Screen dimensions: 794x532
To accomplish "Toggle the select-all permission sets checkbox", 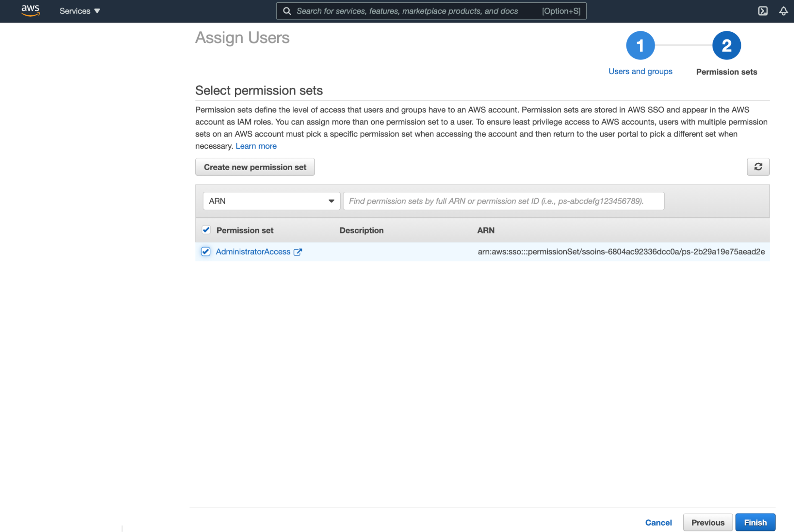I will click(x=206, y=230).
